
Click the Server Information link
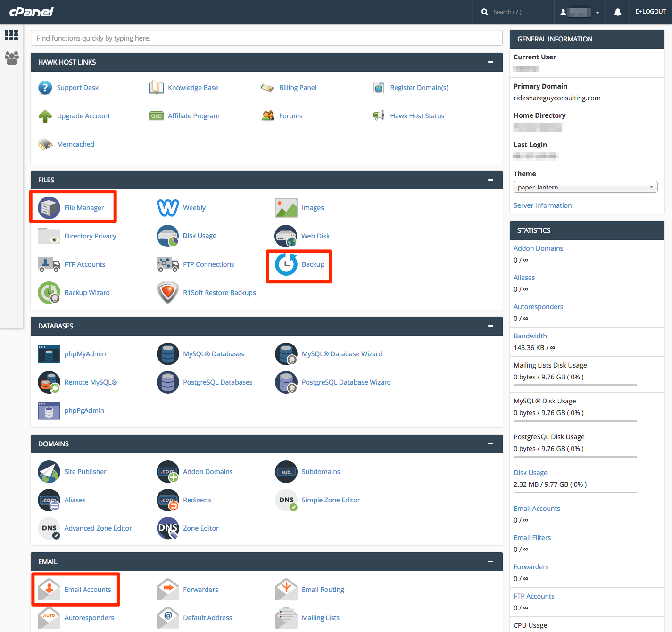click(x=542, y=205)
